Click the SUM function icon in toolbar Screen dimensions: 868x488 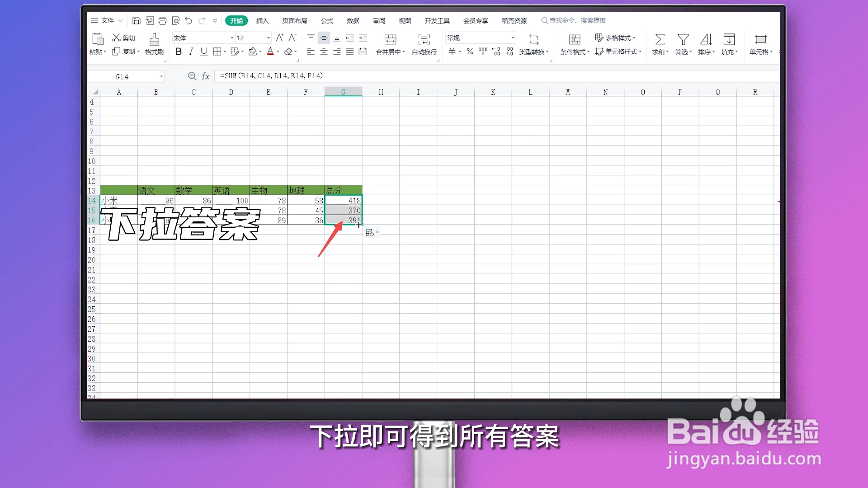point(659,38)
